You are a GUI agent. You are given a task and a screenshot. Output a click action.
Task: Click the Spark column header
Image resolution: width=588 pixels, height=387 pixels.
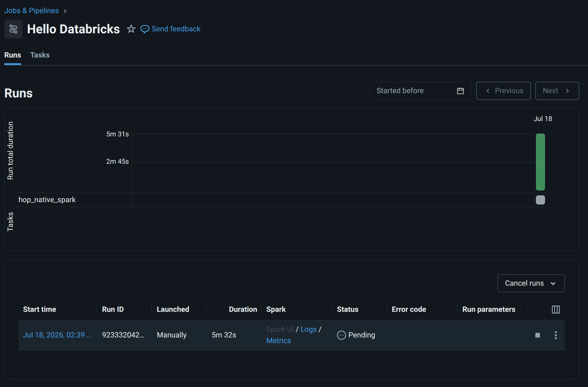point(276,310)
